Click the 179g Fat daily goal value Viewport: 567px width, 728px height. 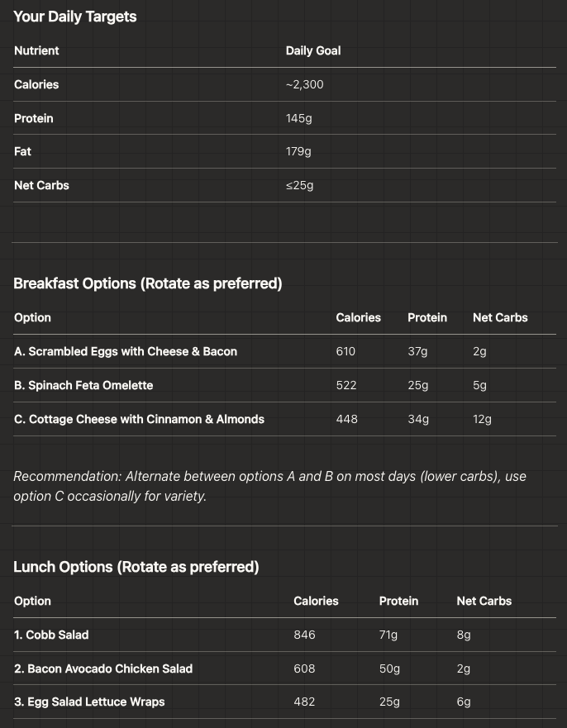pyautogui.click(x=298, y=151)
